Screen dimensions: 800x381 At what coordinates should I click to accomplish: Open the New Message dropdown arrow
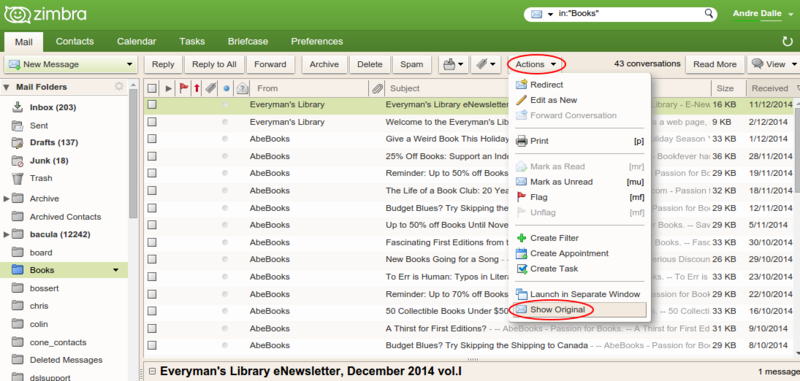[129, 64]
